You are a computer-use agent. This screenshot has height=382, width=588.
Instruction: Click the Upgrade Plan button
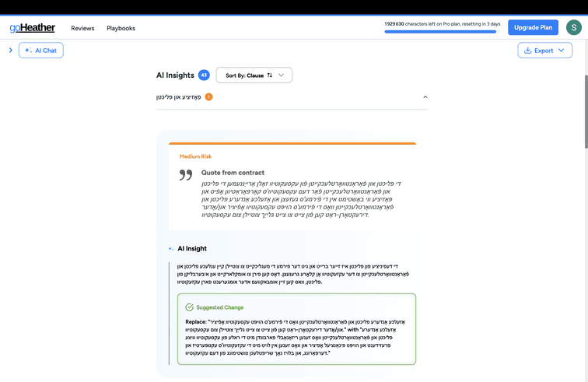pos(533,27)
